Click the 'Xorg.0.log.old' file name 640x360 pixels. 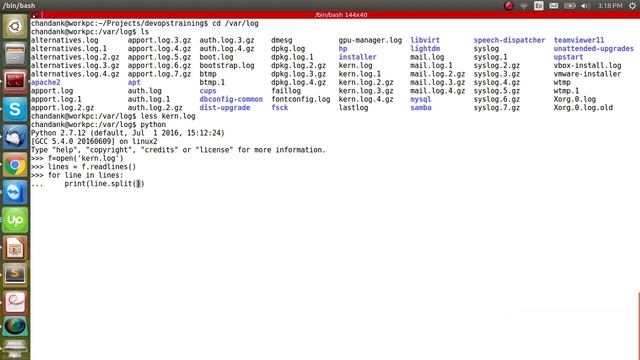[583, 108]
